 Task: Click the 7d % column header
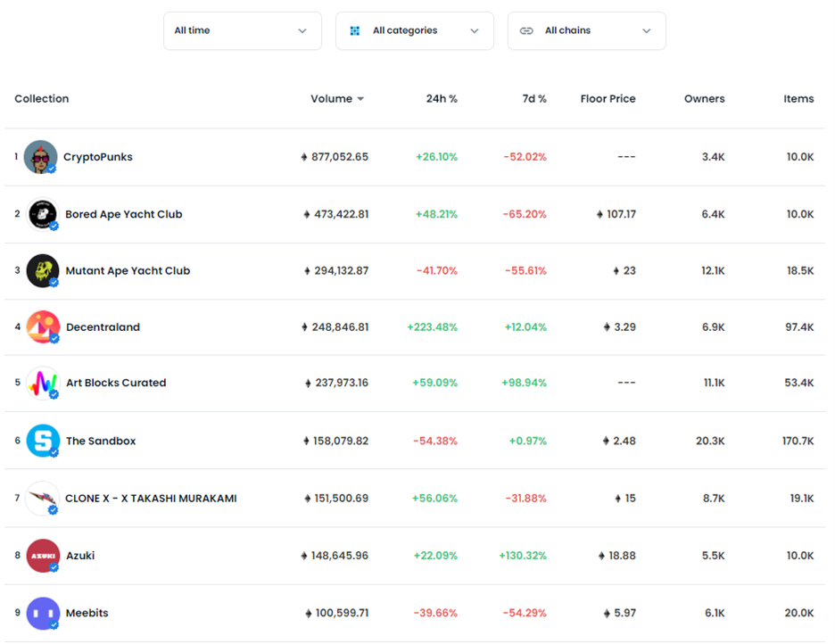click(x=533, y=99)
